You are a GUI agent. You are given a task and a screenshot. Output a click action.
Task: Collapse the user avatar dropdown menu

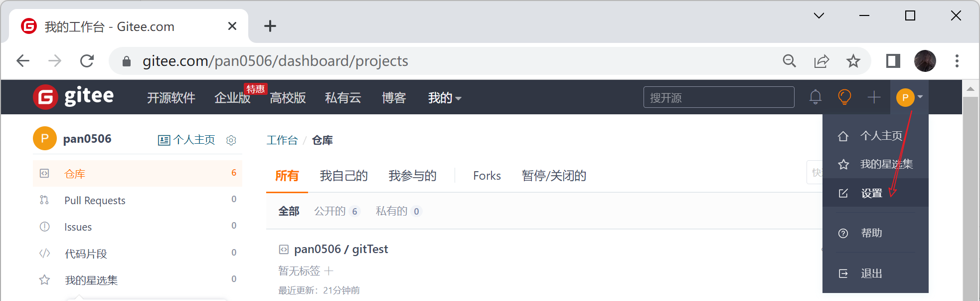click(x=909, y=97)
